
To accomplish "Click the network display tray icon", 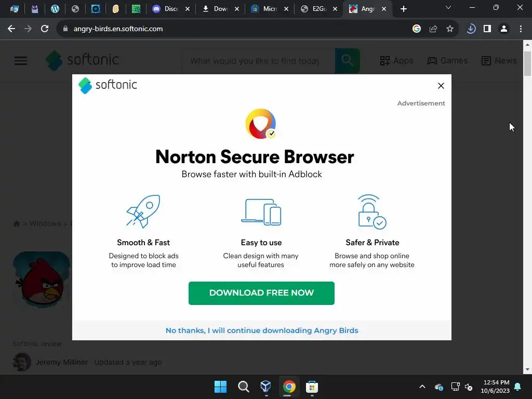I will click(x=455, y=387).
